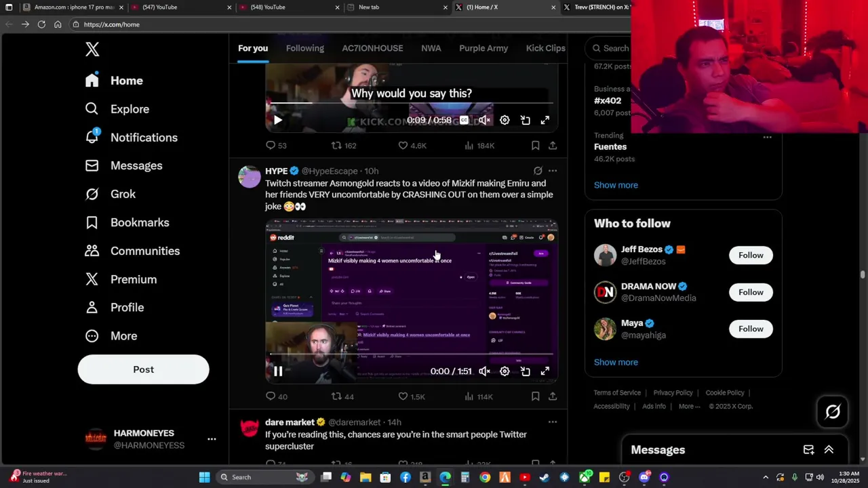Switch to the Kick Clips tab
This screenshot has height=488, width=868.
click(x=545, y=48)
